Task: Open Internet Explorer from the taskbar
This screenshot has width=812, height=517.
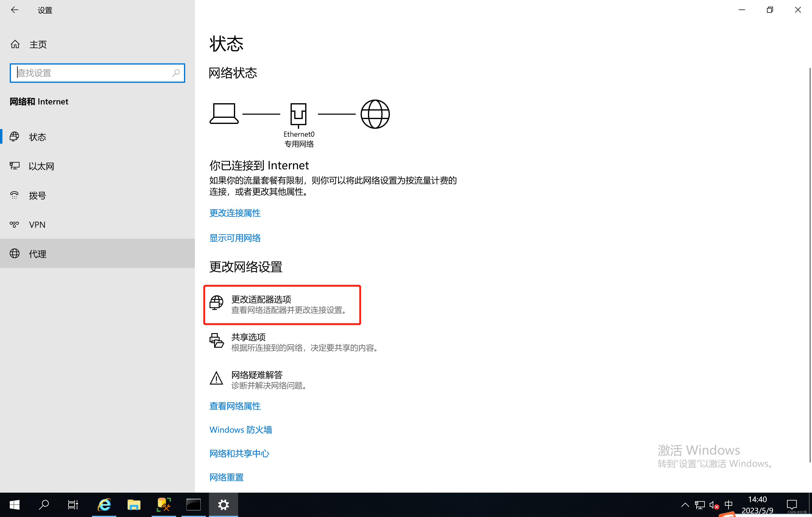Action: click(x=104, y=505)
